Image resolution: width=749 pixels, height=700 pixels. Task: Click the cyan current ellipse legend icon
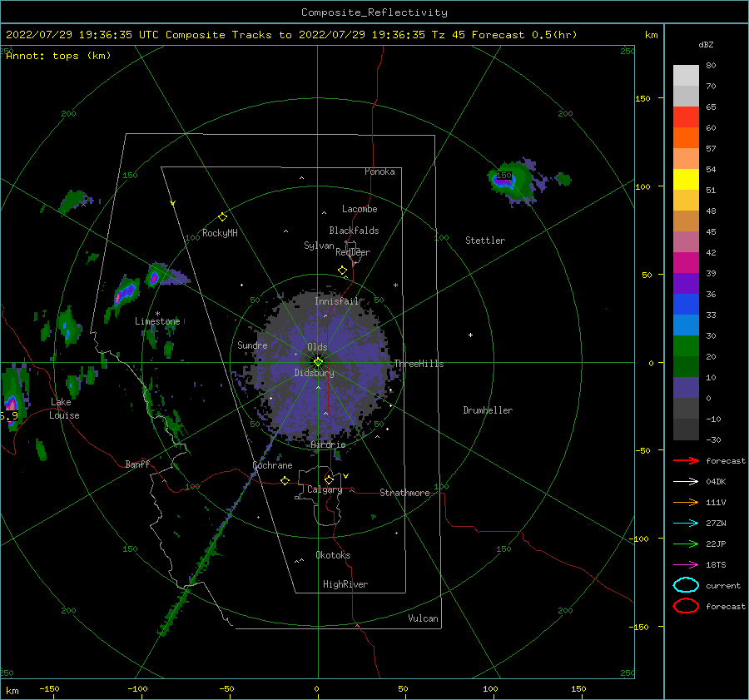click(686, 585)
